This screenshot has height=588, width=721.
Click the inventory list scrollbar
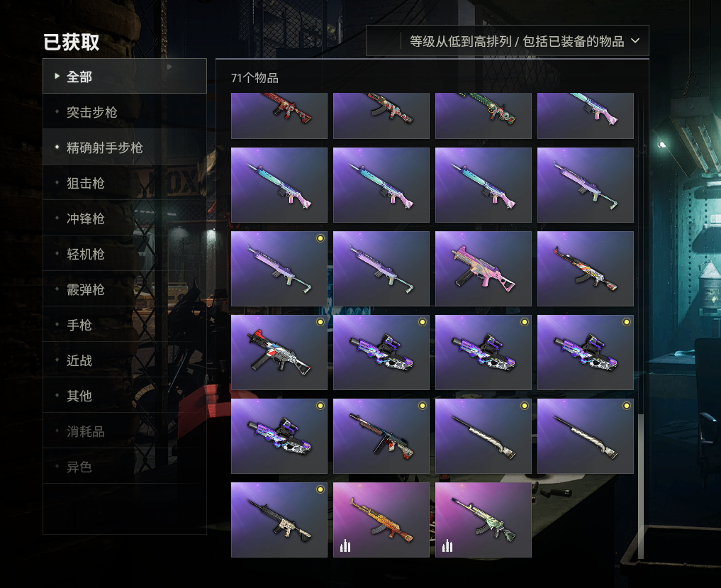(640, 487)
